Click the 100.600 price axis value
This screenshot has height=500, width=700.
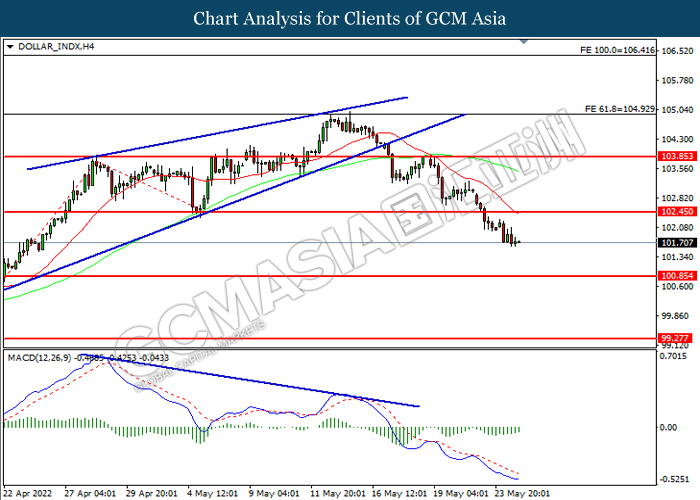pyautogui.click(x=677, y=286)
